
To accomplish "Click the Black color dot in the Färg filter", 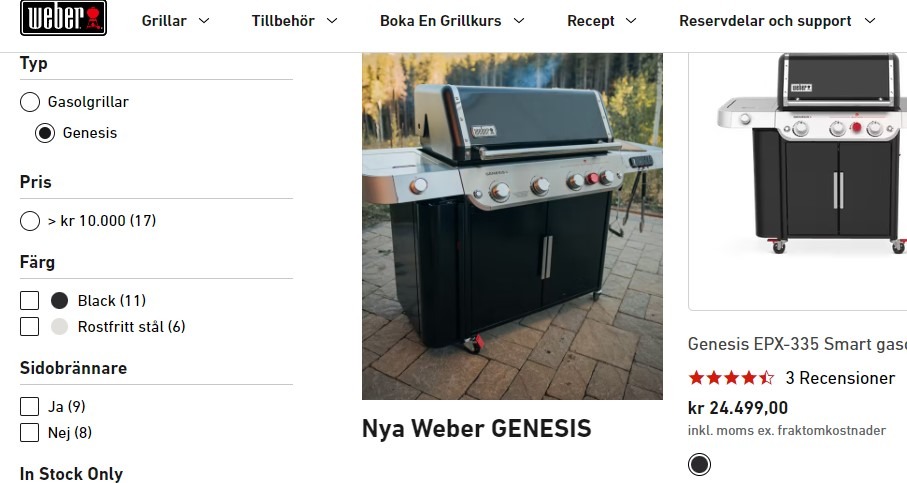I will pos(60,301).
